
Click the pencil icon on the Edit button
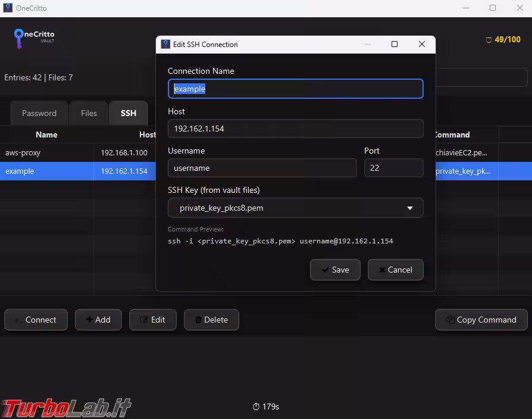tap(145, 320)
